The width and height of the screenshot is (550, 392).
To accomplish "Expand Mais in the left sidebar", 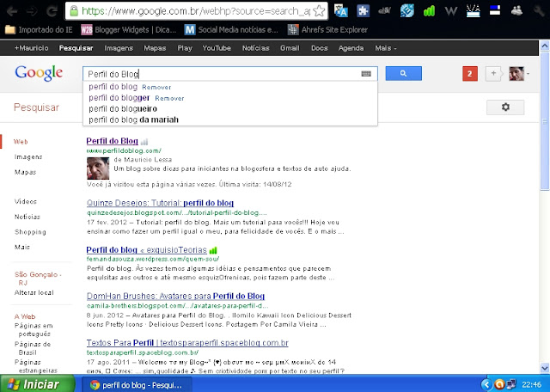I will 22,247.
